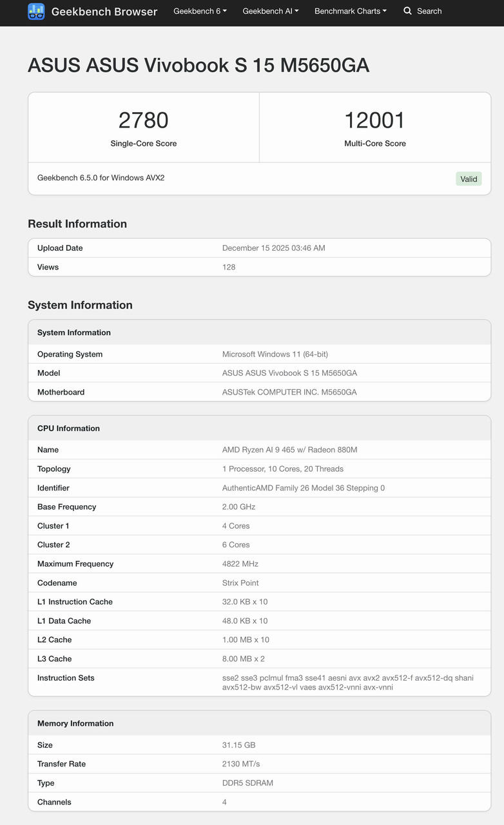The height and width of the screenshot is (825, 504).
Task: Click the Strix Point codename value
Action: pyautogui.click(x=240, y=583)
